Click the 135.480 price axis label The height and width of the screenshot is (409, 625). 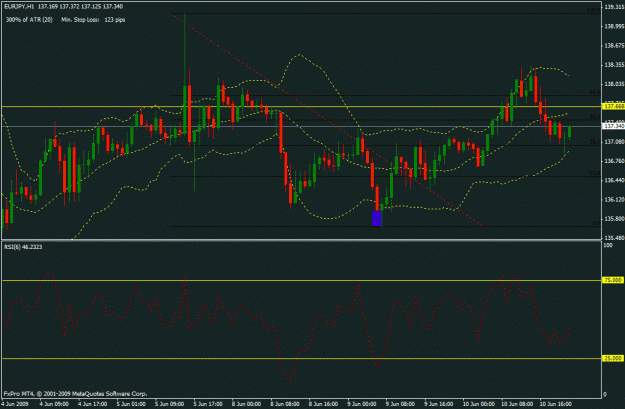614,238
